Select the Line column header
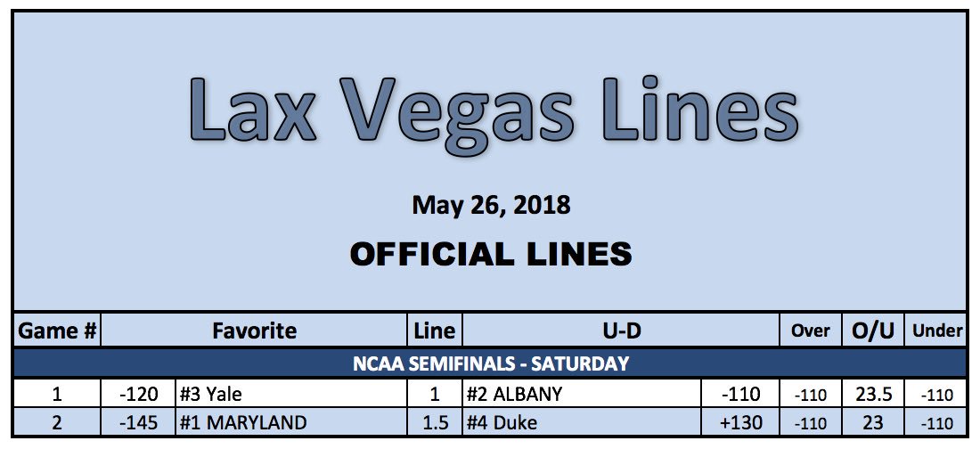This screenshot has height=449, width=980. pos(435,331)
